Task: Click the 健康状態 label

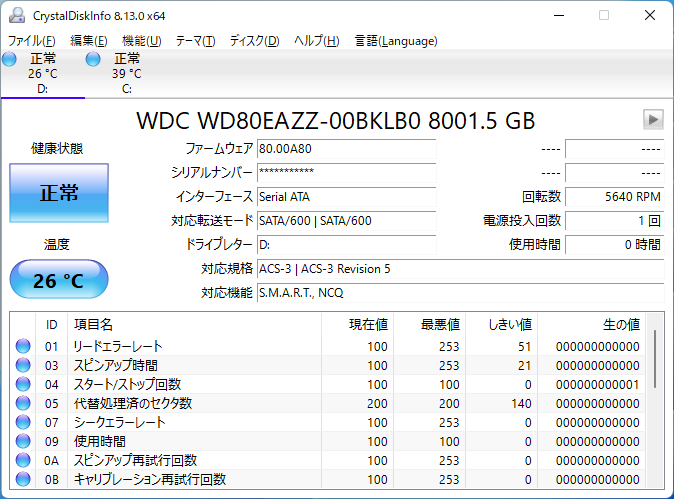Action: tap(57, 149)
